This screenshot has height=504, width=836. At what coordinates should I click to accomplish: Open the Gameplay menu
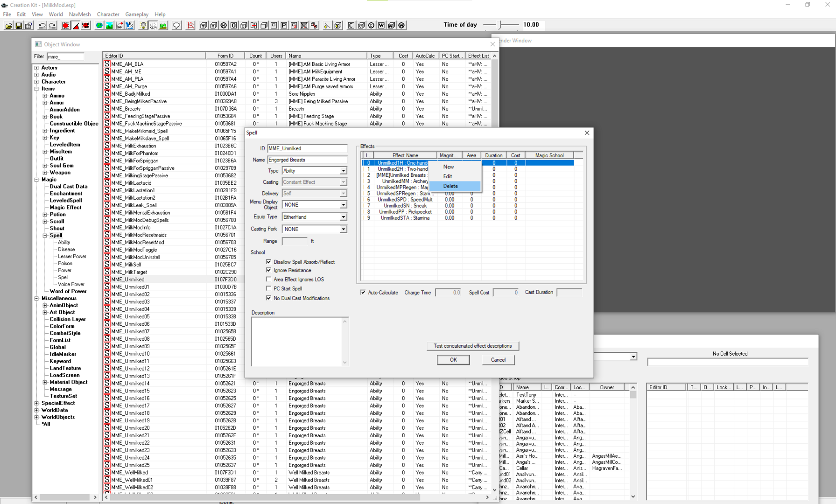click(137, 14)
